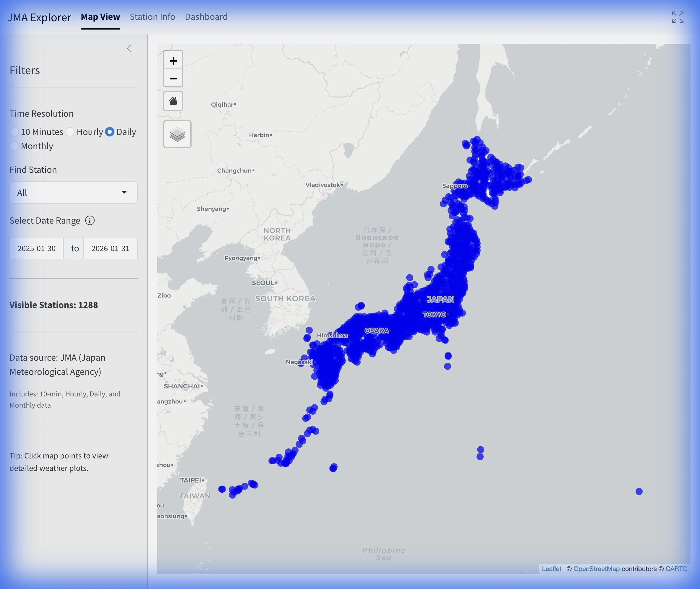Open the Dashboard tab

pyautogui.click(x=206, y=17)
